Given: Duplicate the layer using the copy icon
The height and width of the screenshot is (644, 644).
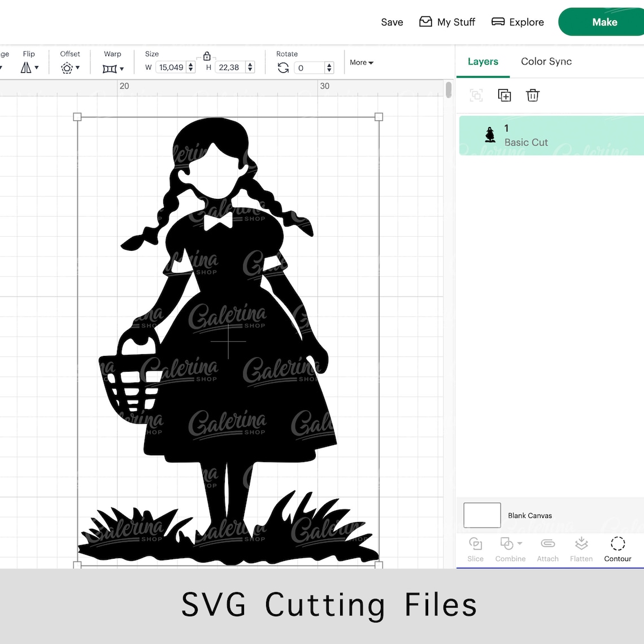Looking at the screenshot, I should pyautogui.click(x=504, y=95).
